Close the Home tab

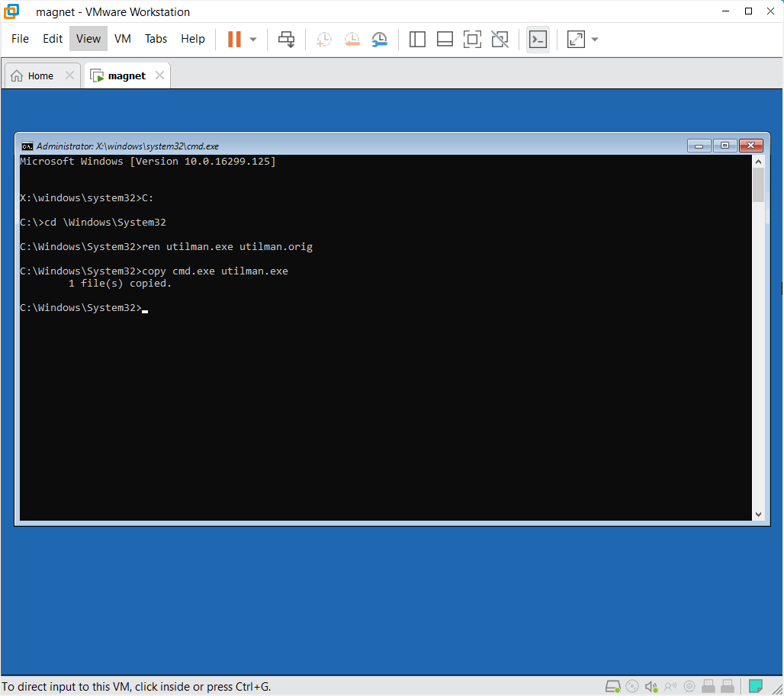click(x=69, y=75)
